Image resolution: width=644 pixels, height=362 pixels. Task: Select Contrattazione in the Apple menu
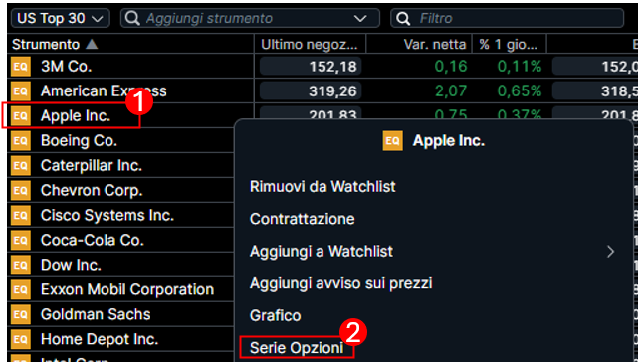point(302,219)
